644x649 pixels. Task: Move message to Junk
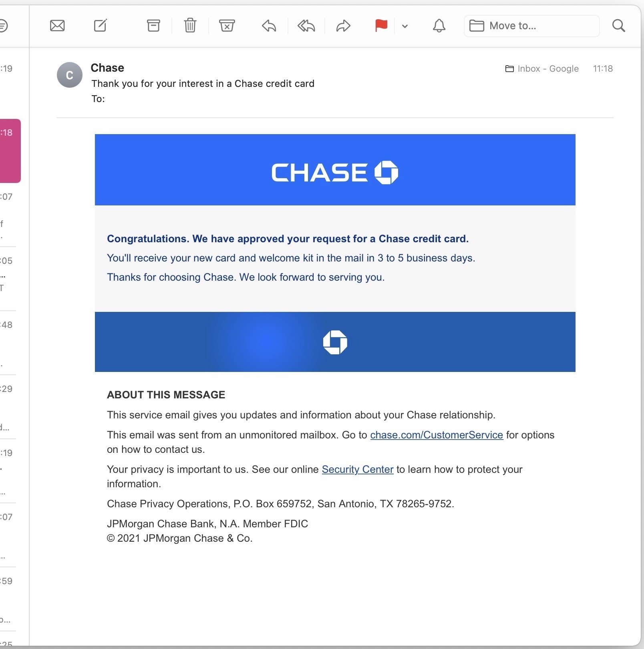click(227, 26)
